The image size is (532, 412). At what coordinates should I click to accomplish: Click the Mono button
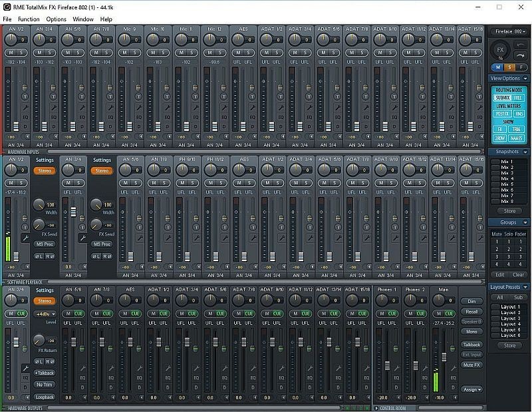471,331
